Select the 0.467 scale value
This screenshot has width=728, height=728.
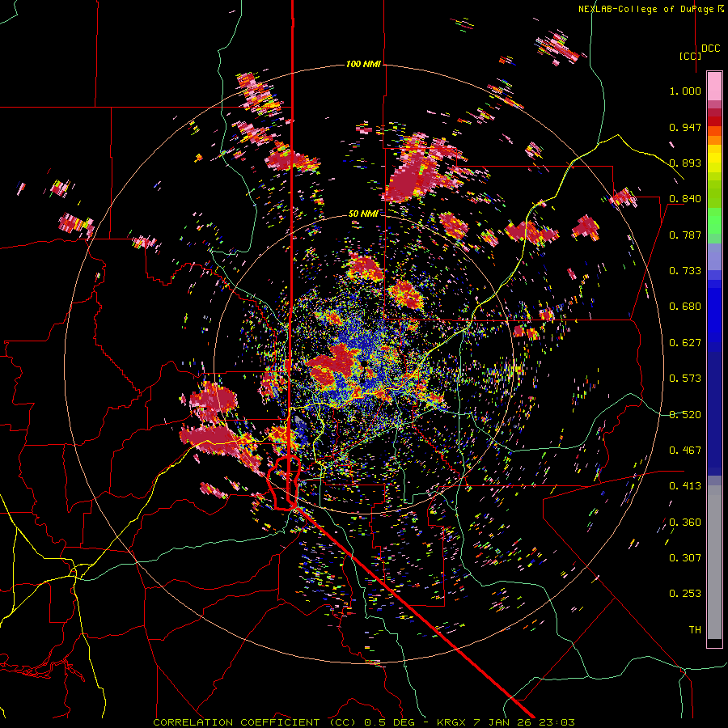(x=685, y=451)
